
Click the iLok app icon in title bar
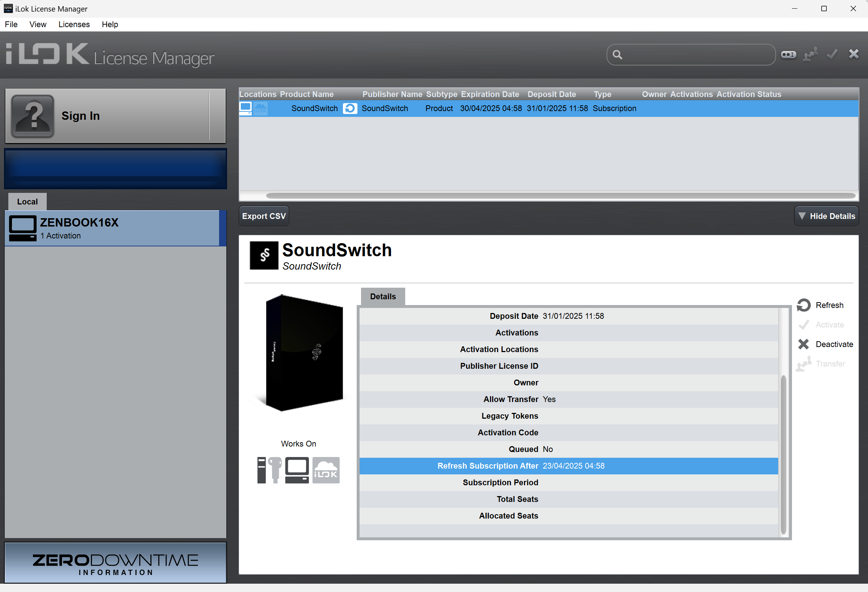[x=8, y=8]
